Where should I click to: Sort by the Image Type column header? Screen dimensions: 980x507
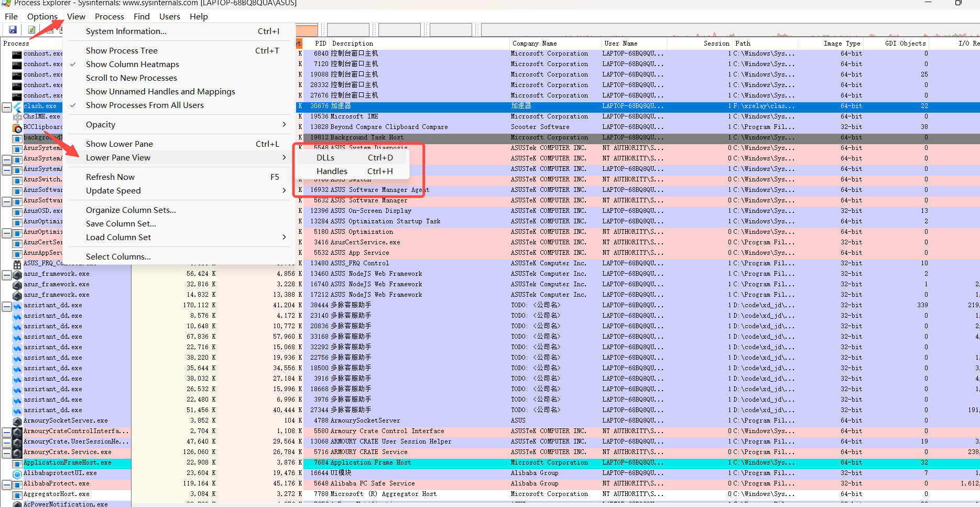click(x=831, y=44)
